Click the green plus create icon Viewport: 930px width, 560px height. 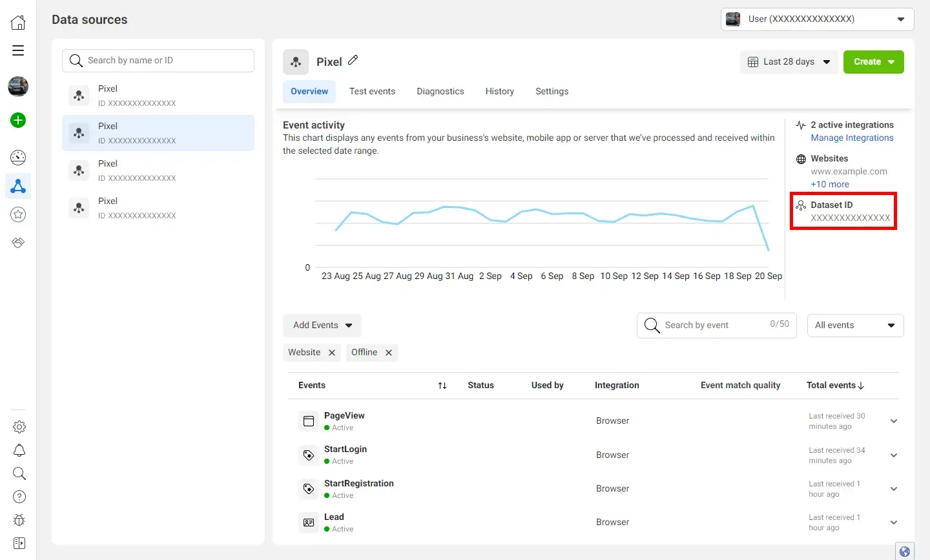18,120
